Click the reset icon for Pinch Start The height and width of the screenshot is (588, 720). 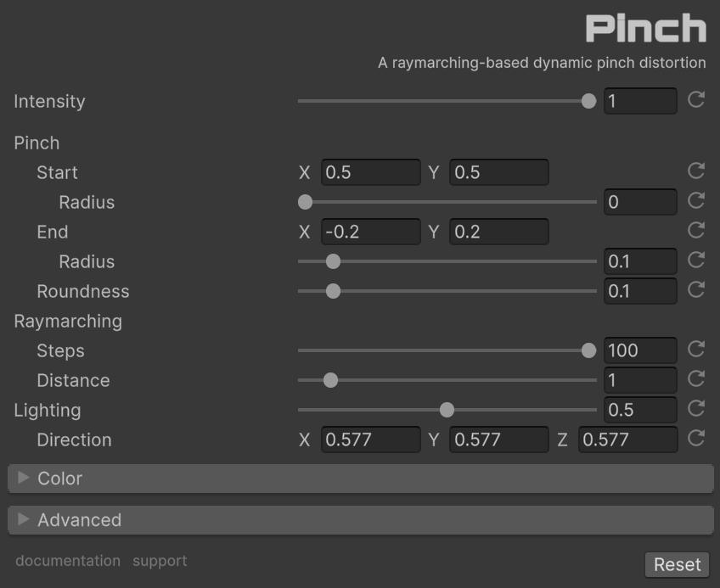coord(696,171)
